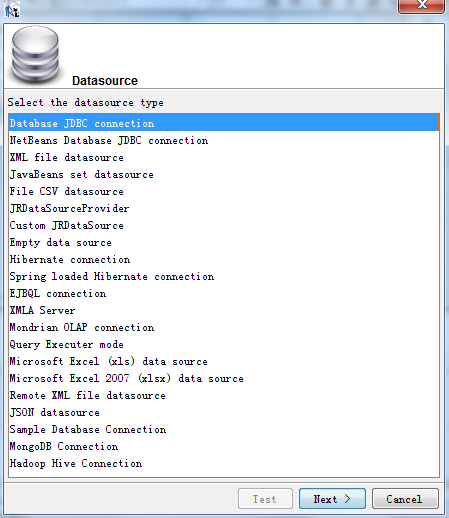Choose JRDataSourceProvider entry
This screenshot has height=518, width=449.
(224, 208)
